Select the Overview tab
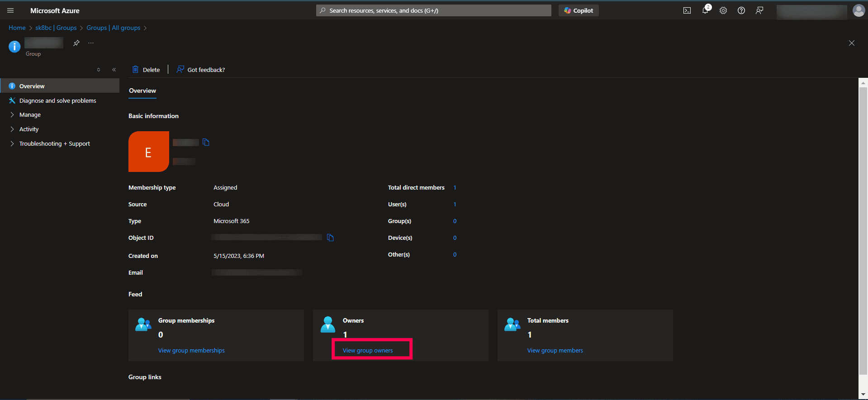Image resolution: width=868 pixels, height=400 pixels. click(142, 90)
